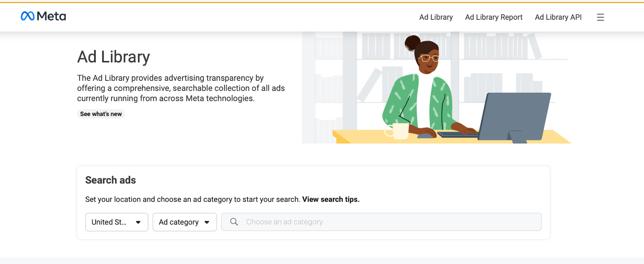644x264 pixels.
Task: Click inside the ad search bar
Action: [382, 221]
